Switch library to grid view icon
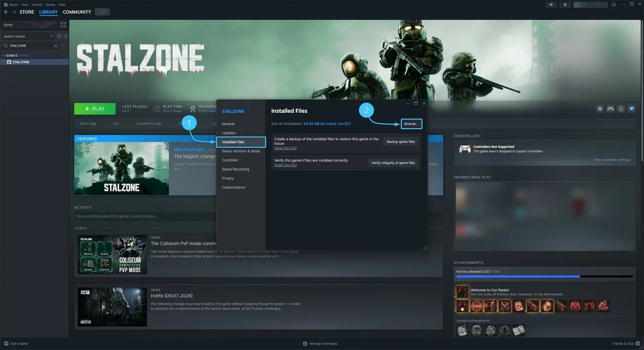Image resolution: width=644 pixels, height=350 pixels. pos(63,24)
